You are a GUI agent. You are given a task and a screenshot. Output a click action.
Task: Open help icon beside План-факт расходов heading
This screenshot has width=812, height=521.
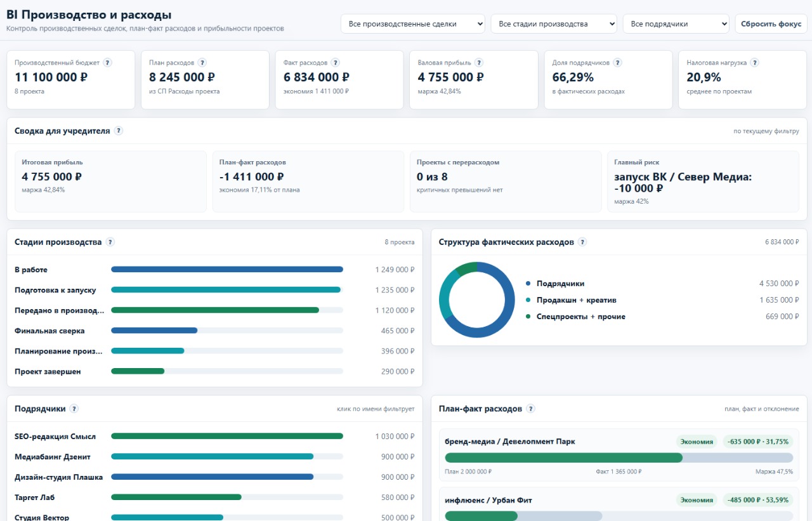click(530, 409)
